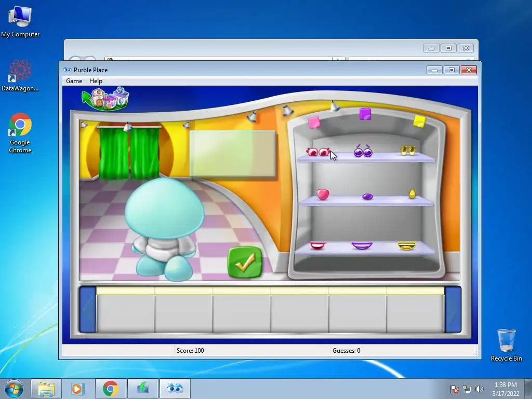
Task: Open the My Computer desktop icon
Action: [x=20, y=21]
